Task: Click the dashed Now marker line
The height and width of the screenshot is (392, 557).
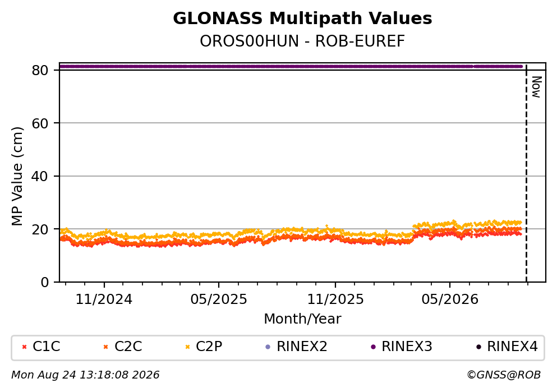Action: (526, 173)
